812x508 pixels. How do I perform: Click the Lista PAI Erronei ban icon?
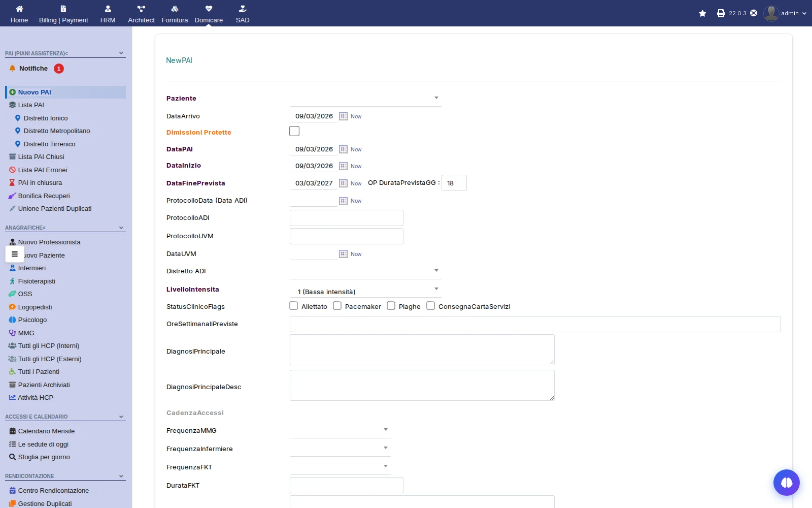pos(12,170)
